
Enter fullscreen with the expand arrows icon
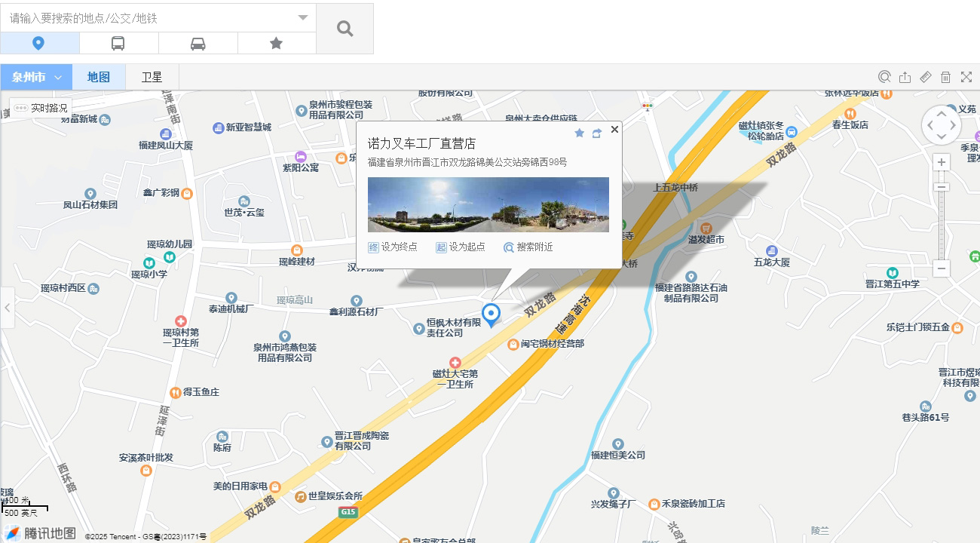coord(966,77)
